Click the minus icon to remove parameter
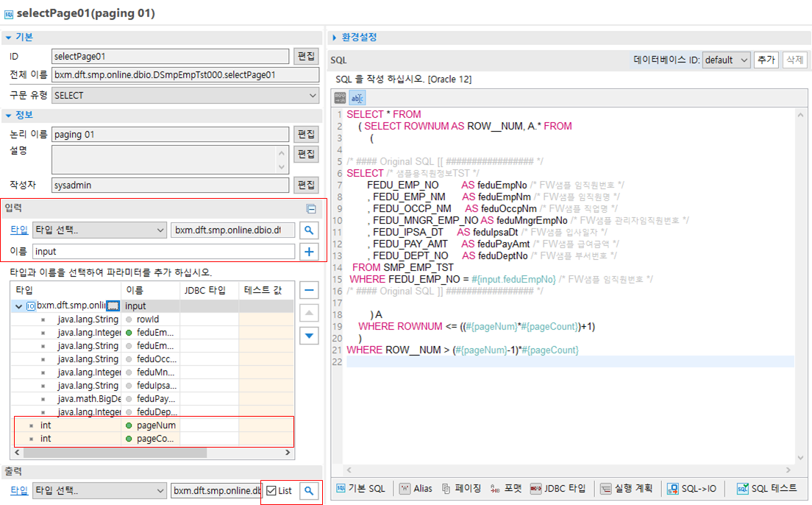812x505 pixels. (310, 290)
